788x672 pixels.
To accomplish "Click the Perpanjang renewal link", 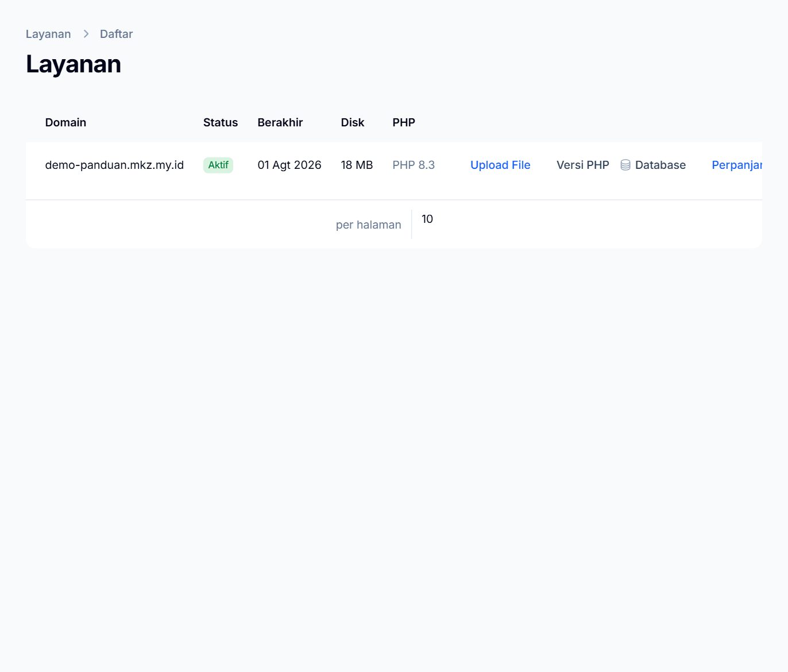I will coord(737,165).
